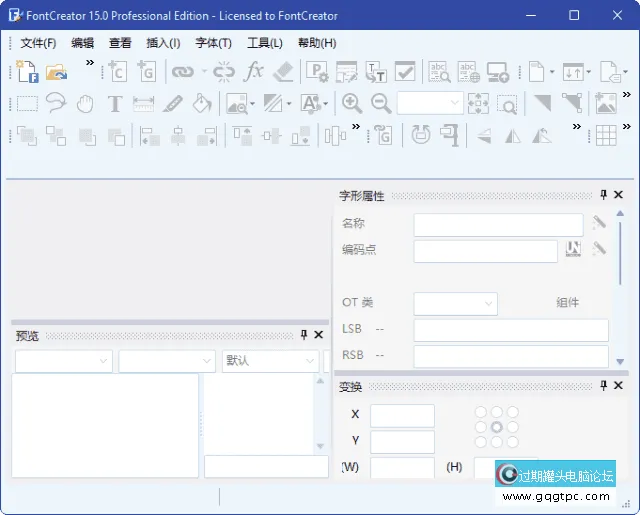The height and width of the screenshot is (515, 640).
Task: Open the zoom level combo box
Action: [x=430, y=103]
